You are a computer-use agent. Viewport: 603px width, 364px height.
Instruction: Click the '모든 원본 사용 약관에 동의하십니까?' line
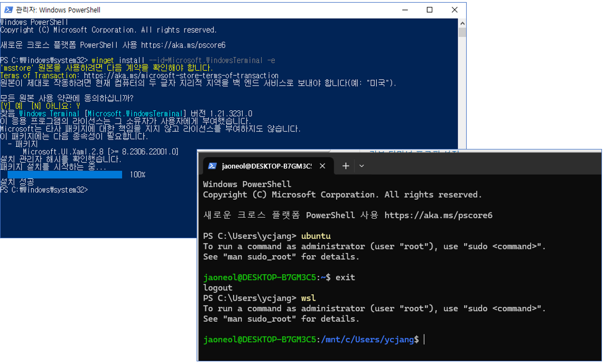coord(67,98)
